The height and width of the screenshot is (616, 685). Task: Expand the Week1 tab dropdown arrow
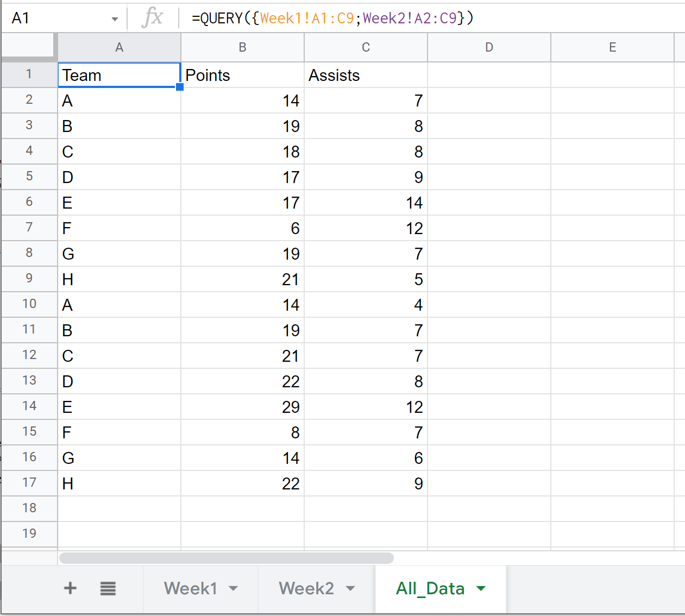[234, 588]
